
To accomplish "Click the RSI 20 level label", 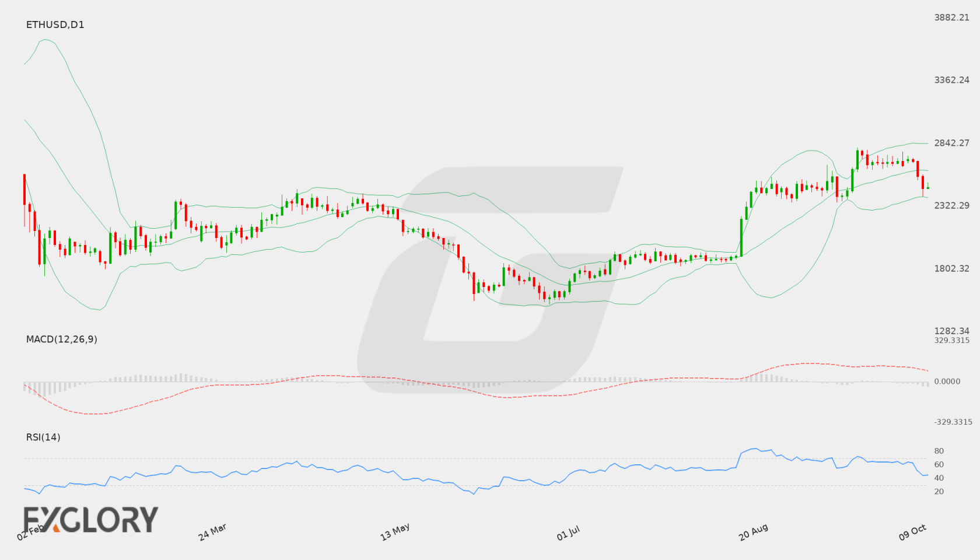I will (939, 491).
